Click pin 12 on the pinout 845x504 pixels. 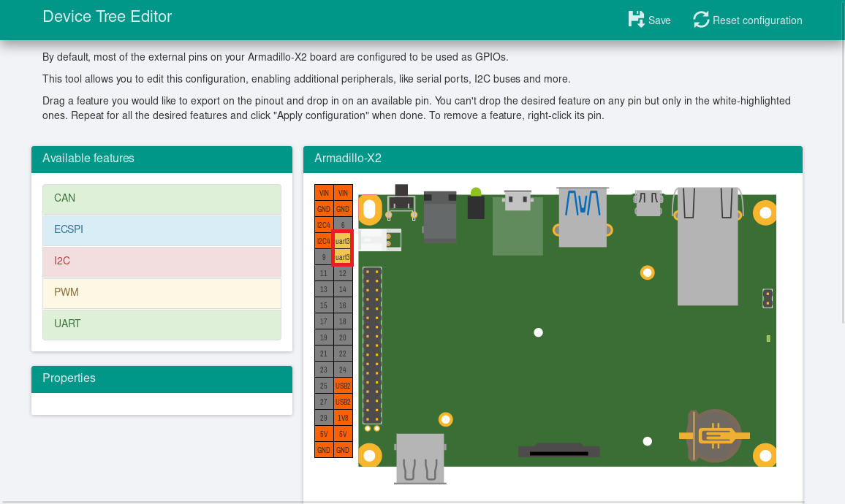(343, 273)
